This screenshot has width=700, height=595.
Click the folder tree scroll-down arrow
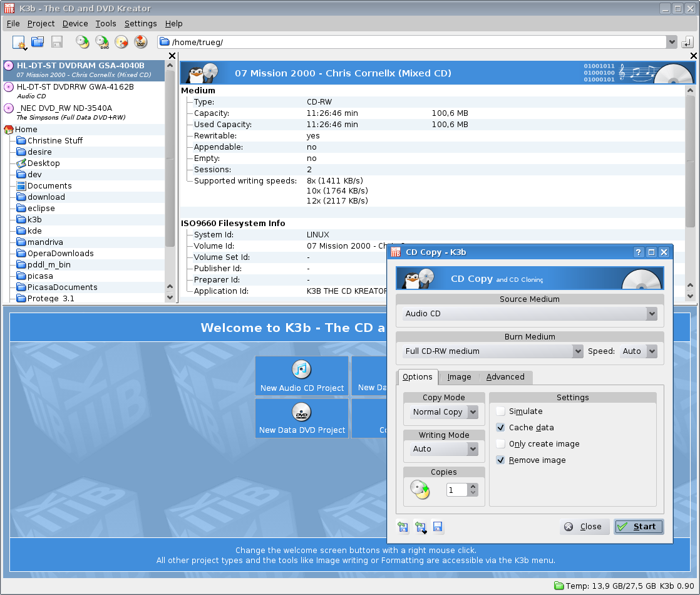pos(170,297)
